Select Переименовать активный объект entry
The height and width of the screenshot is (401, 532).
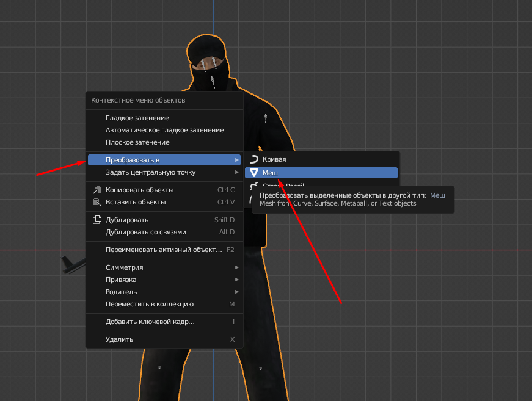(x=164, y=250)
